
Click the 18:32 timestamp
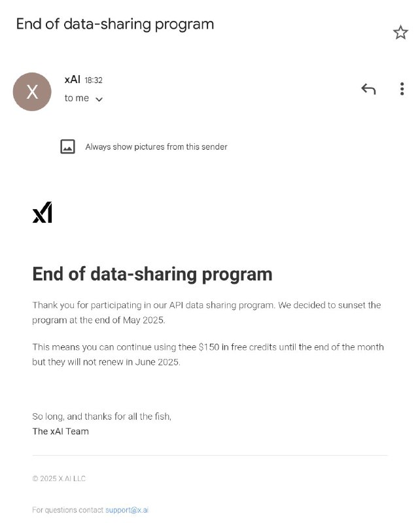click(94, 80)
